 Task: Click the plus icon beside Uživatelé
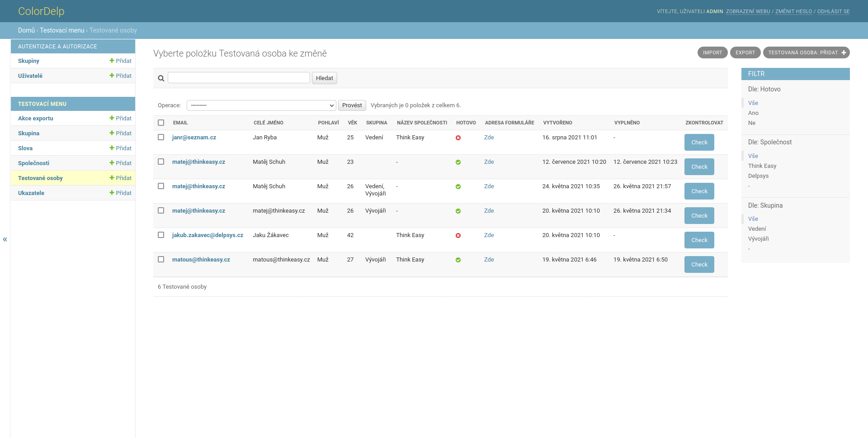click(112, 76)
